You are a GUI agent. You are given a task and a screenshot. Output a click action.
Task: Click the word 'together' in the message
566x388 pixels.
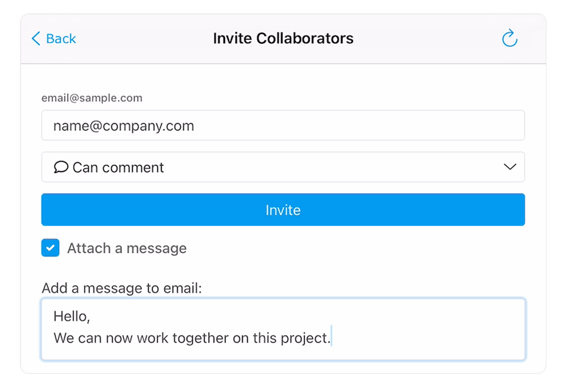(200, 338)
